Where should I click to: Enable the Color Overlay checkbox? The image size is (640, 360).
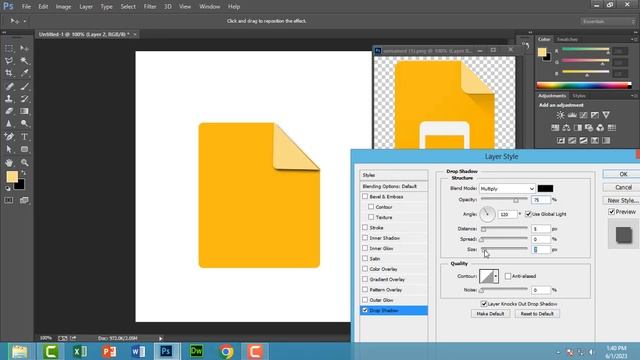tap(365, 269)
